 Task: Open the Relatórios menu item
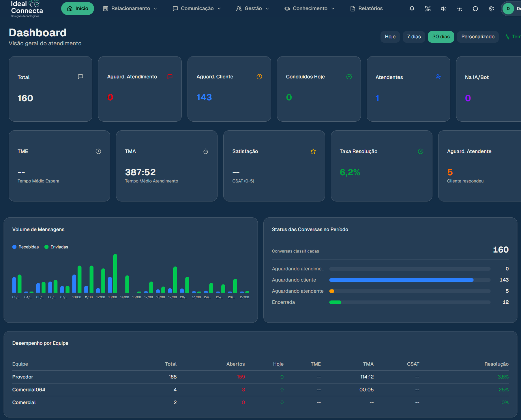coord(366,9)
